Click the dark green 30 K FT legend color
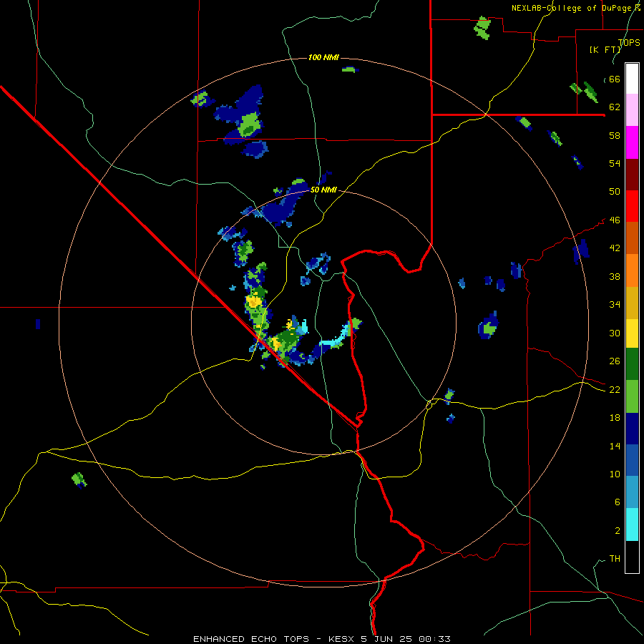 632,364
